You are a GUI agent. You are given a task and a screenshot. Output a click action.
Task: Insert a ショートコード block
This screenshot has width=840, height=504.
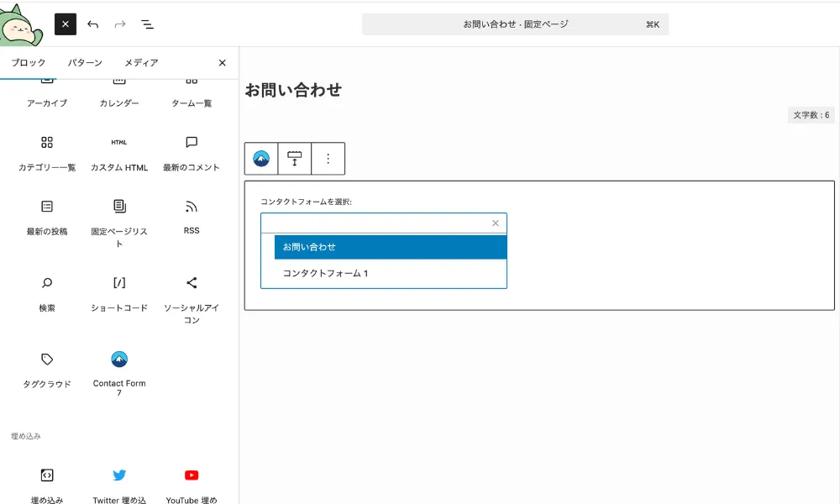tap(118, 283)
